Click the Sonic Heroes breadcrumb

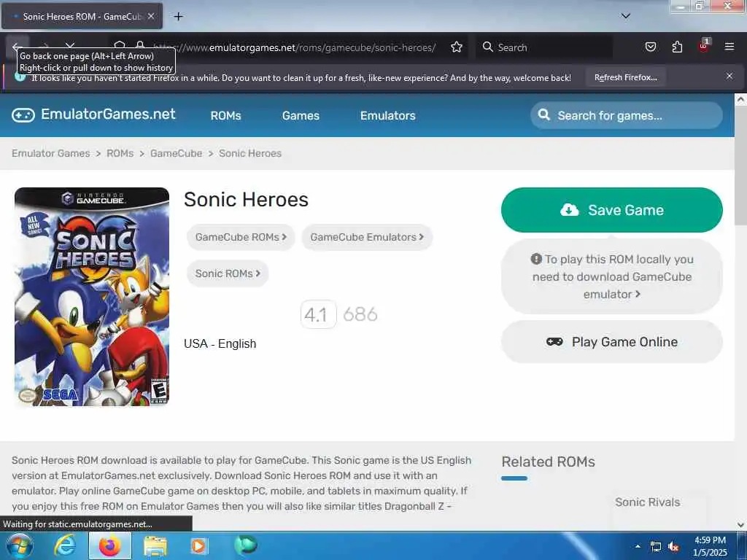tap(250, 153)
